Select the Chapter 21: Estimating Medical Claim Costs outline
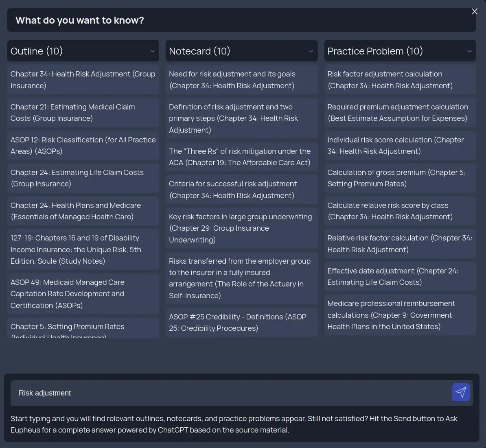The height and width of the screenshot is (448, 486). pyautogui.click(x=83, y=112)
